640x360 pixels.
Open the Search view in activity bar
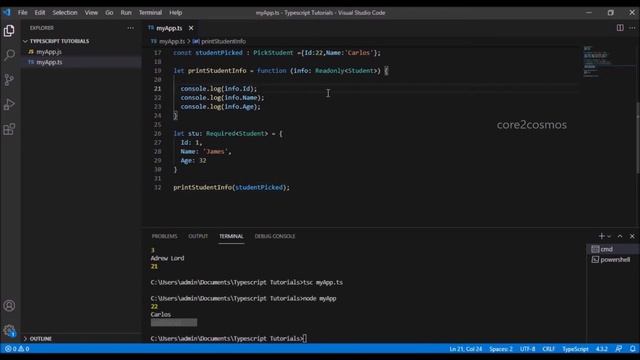pos(9,55)
